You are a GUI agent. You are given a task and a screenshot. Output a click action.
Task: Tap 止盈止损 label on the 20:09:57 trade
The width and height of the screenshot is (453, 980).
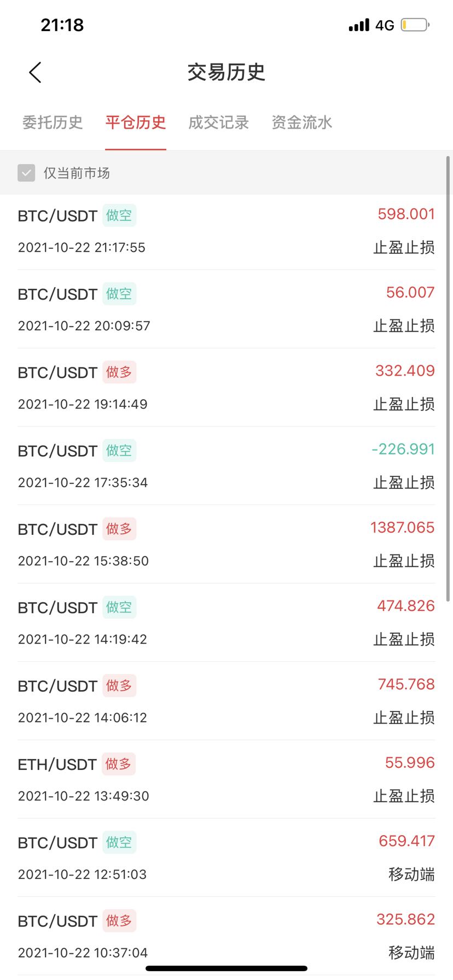point(404,325)
